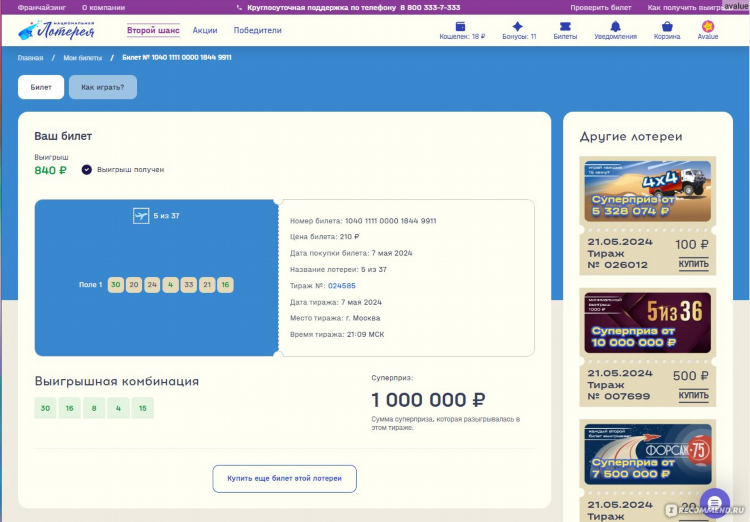Open Победители menu item
Image resolution: width=750 pixels, height=522 pixels.
[257, 30]
